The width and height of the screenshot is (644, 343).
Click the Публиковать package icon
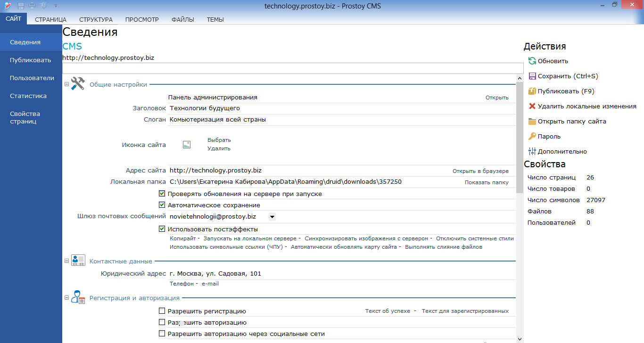[x=532, y=91]
